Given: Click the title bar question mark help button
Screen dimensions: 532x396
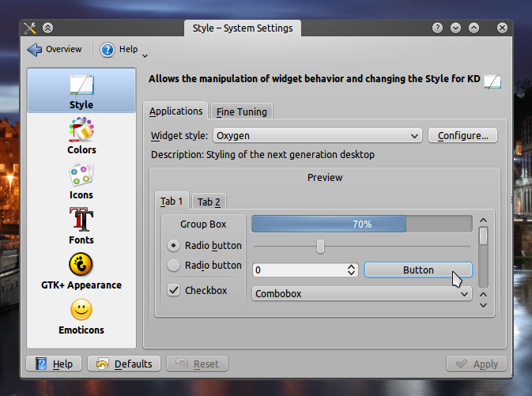Looking at the screenshot, I should point(437,28).
